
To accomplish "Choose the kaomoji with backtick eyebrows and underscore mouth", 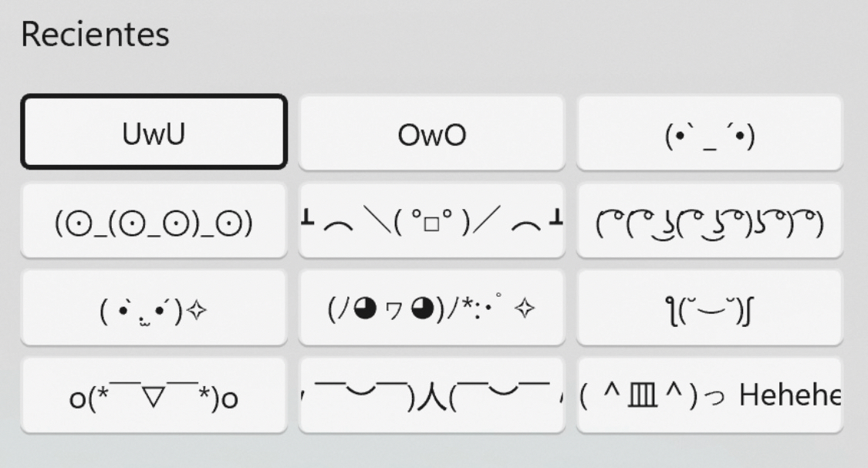I will [x=709, y=132].
